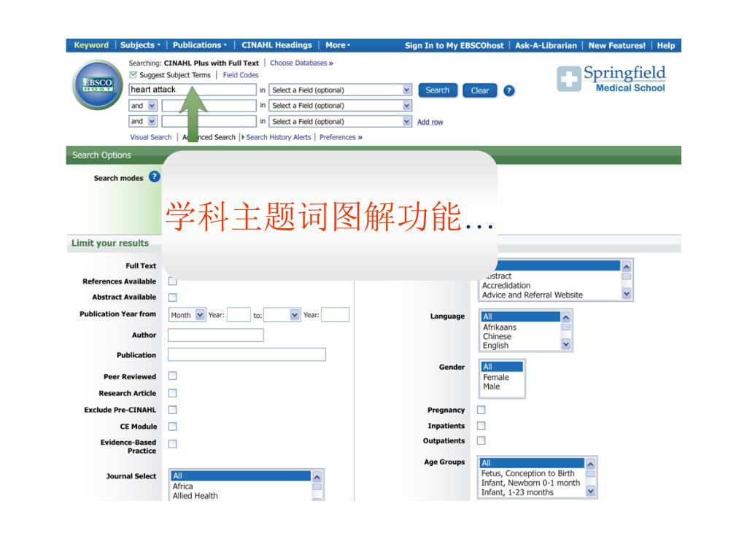Click the Springfield Medical School logo

coord(612,79)
